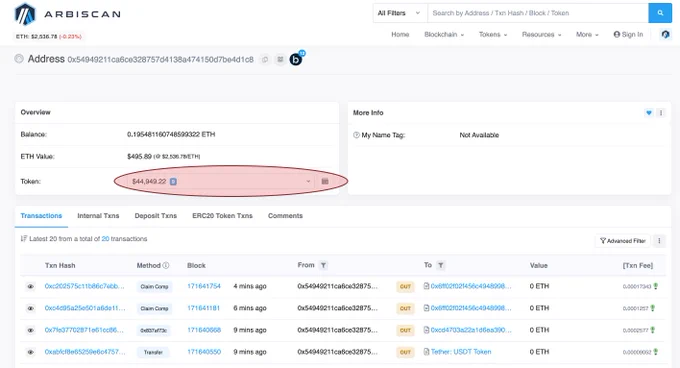680x368 pixels.
Task: Click the Arbiscan logo
Action: tap(67, 14)
